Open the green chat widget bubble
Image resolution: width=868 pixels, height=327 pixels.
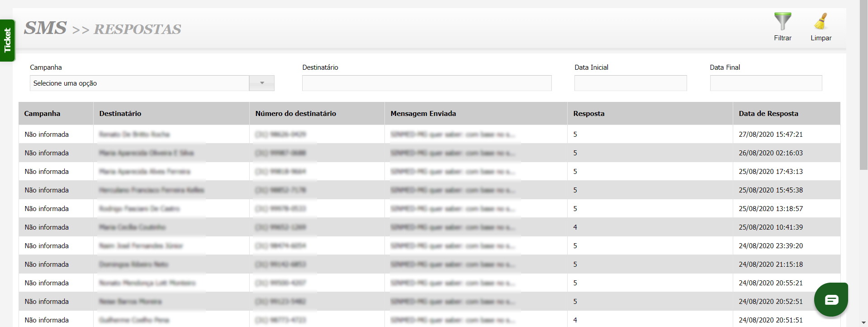coord(831,299)
